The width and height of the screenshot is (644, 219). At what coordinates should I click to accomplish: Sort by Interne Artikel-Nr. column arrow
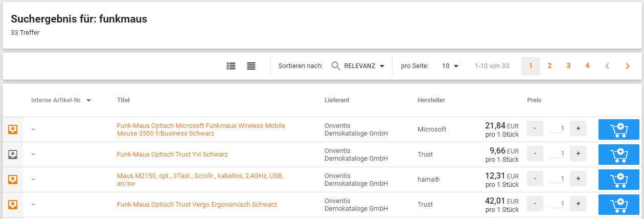point(89,100)
